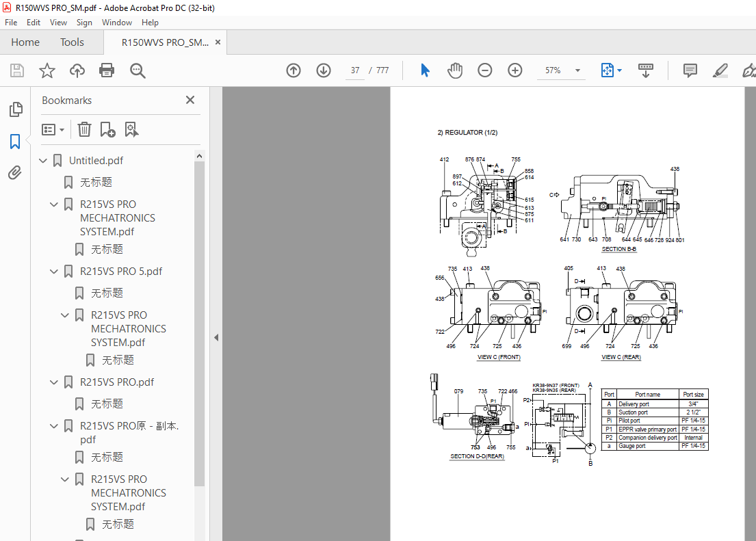Viewport: 756px width, 541px height.
Task: Click the page number field
Action: [x=355, y=70]
